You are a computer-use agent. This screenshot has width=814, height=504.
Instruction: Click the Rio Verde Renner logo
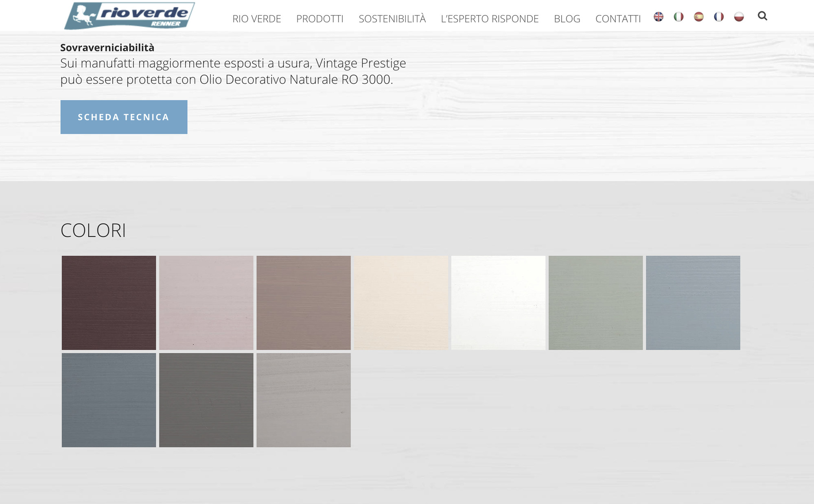tap(129, 16)
